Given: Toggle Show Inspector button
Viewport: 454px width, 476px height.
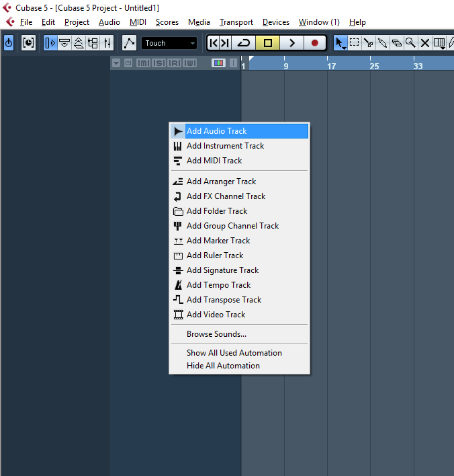Looking at the screenshot, I should point(50,43).
